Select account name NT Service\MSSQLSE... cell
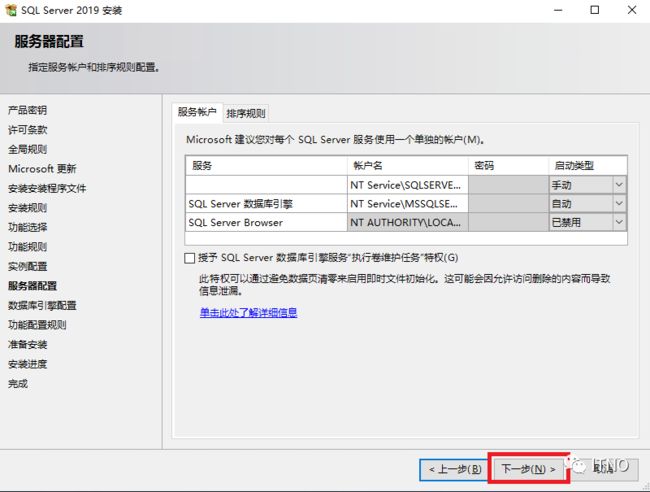The image size is (650, 492). 407,204
